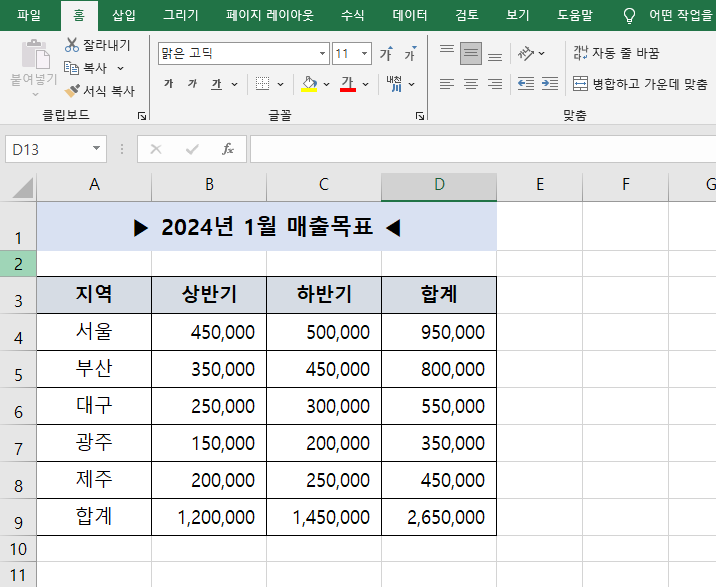Toggle Italic formatting
This screenshot has width=716, height=587.
pos(192,84)
